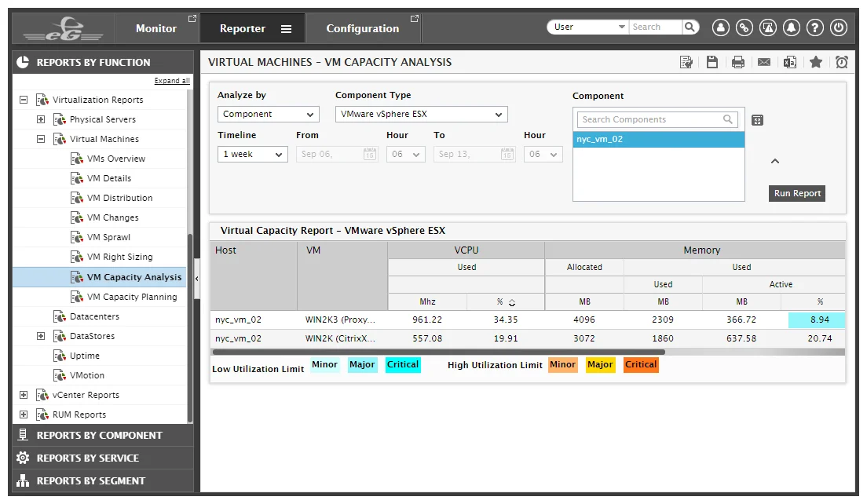Image resolution: width=867 pixels, height=504 pixels.
Task: Open the User search type dropdown
Action: [x=589, y=27]
